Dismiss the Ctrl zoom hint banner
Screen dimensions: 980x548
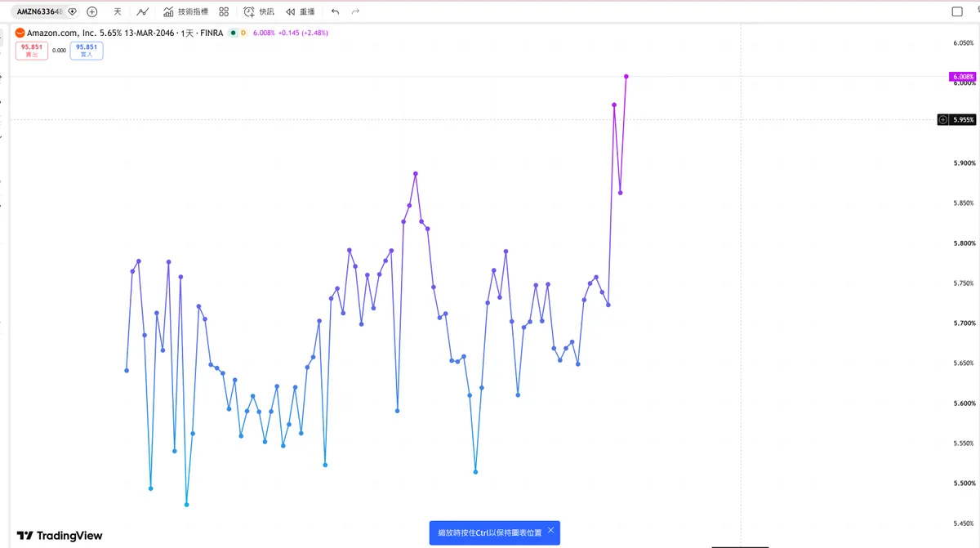550,531
